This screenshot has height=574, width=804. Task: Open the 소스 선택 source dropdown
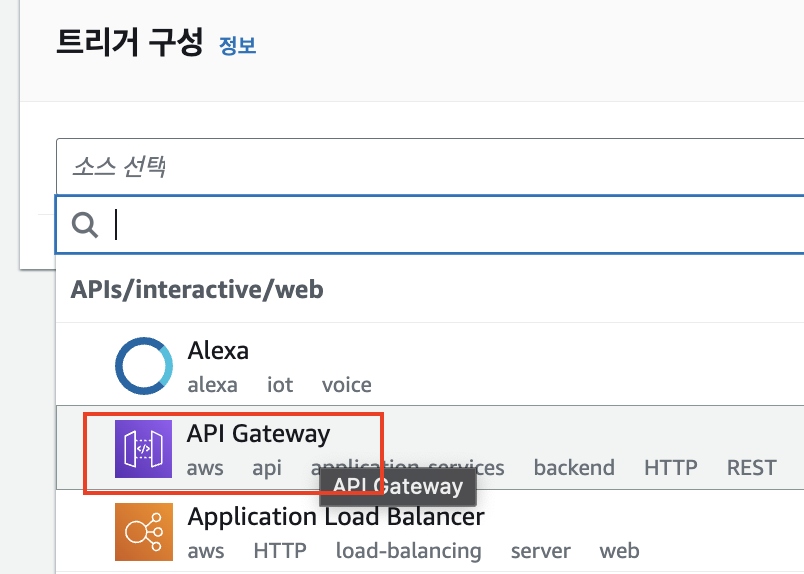[430, 166]
